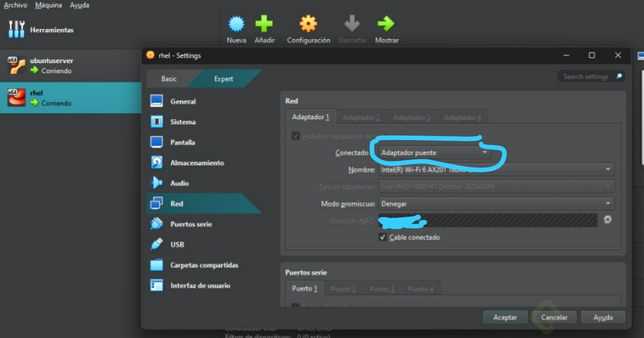Open the Archivo menu
Image resolution: width=644 pixels, height=338 pixels.
(x=15, y=5)
